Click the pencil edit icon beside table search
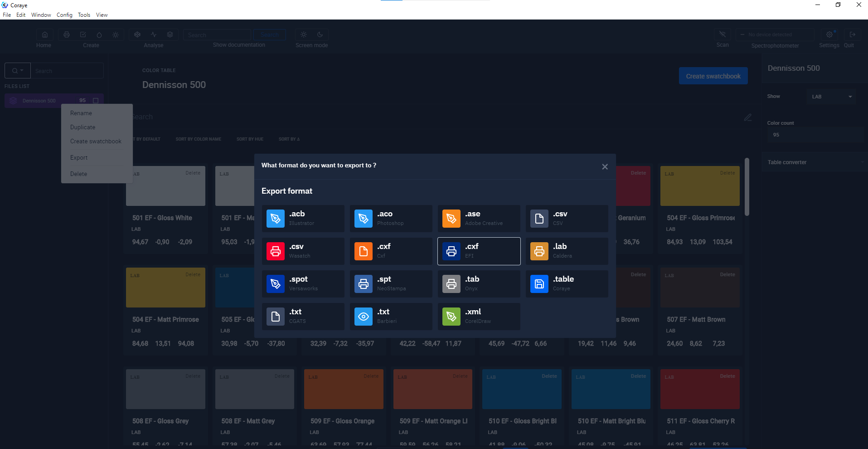 pyautogui.click(x=748, y=117)
